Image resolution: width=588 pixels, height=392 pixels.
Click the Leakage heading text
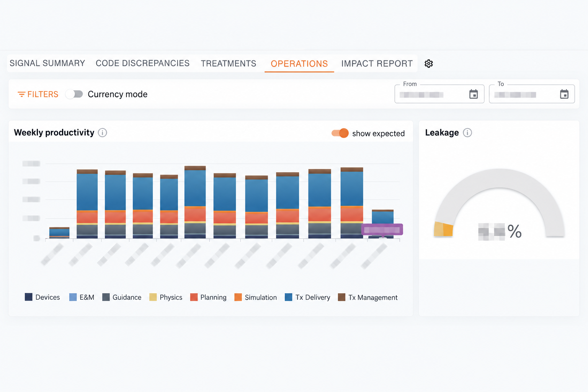pyautogui.click(x=442, y=132)
